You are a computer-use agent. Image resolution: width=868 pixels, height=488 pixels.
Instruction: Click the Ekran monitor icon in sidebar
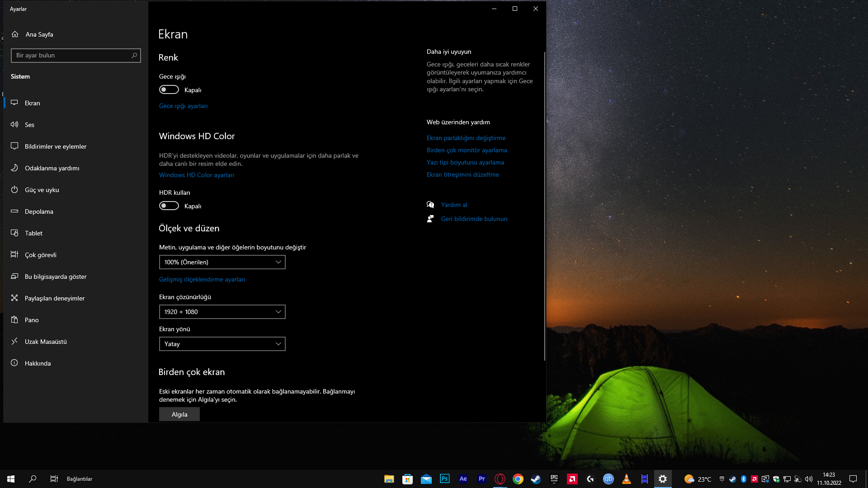click(x=14, y=103)
